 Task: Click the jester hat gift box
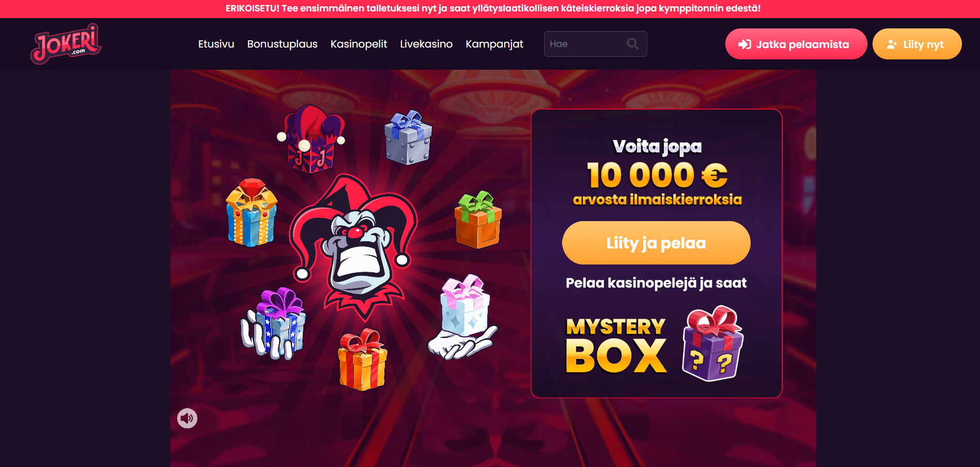311,138
